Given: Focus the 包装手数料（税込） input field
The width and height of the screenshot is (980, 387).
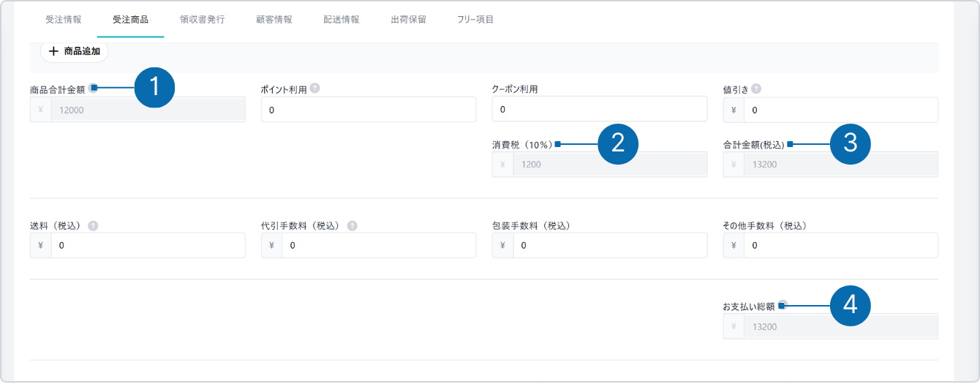Looking at the screenshot, I should [x=609, y=246].
